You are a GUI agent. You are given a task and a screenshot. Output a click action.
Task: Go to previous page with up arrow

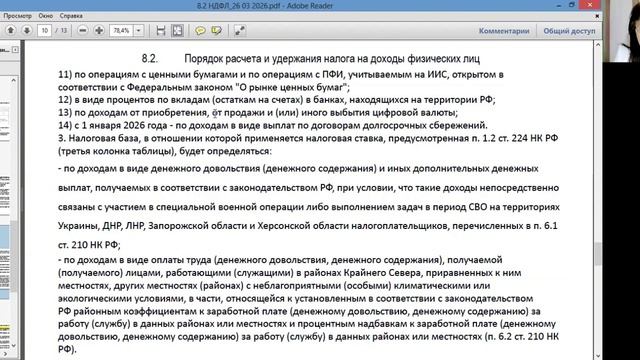click(x=11, y=31)
